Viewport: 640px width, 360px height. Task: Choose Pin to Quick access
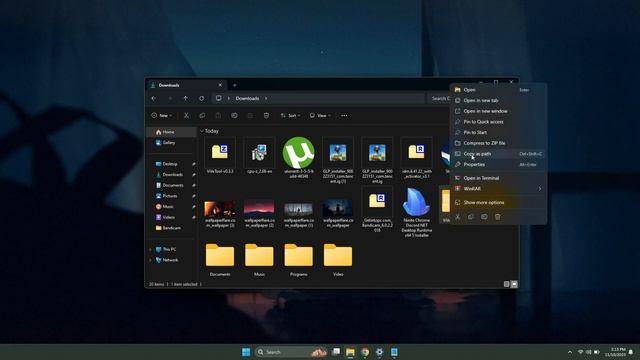(498, 122)
